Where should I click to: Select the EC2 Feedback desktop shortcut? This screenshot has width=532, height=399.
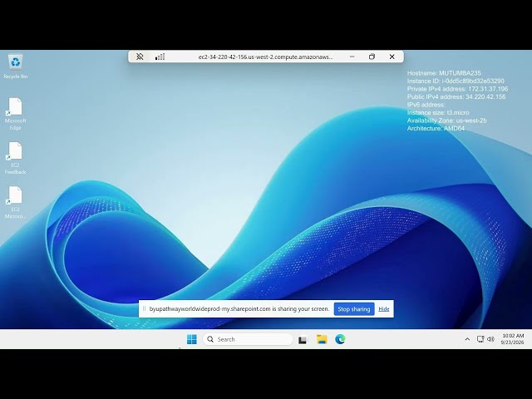click(x=15, y=158)
